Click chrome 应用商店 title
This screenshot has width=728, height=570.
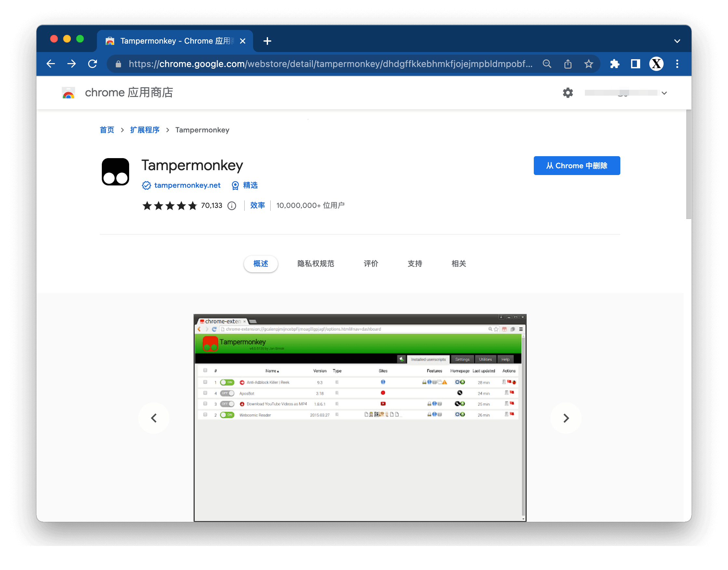pos(129,92)
